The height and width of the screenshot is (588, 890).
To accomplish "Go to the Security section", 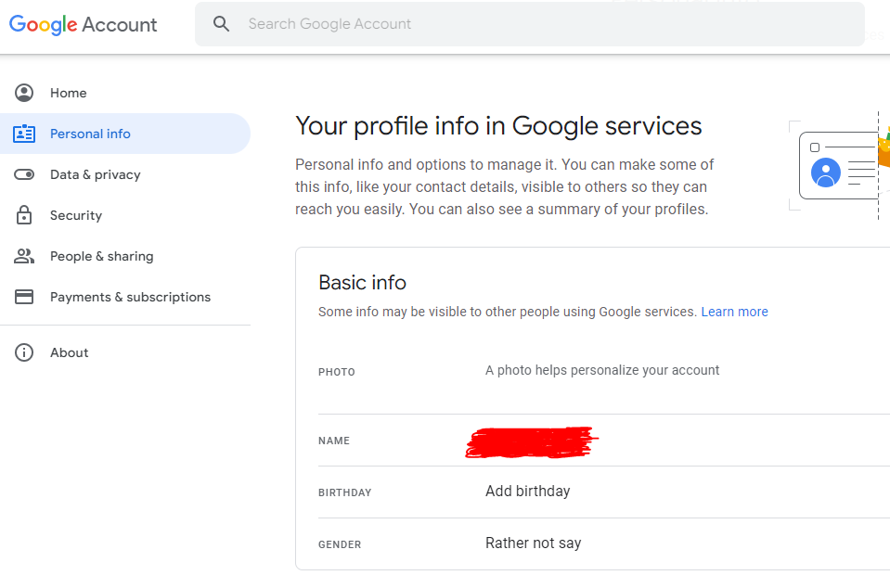I will point(125,215).
